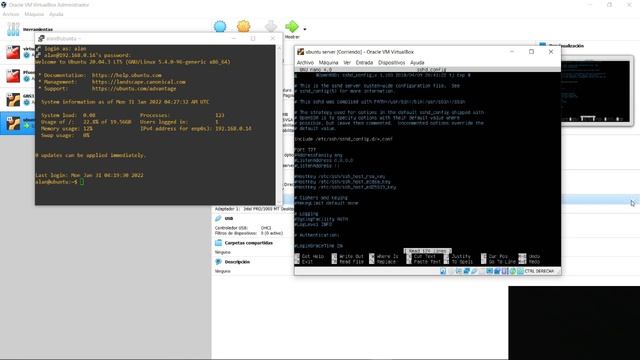Click the PuTTY window vertical scrollbar
This screenshot has width=640, height=360.
click(279, 124)
